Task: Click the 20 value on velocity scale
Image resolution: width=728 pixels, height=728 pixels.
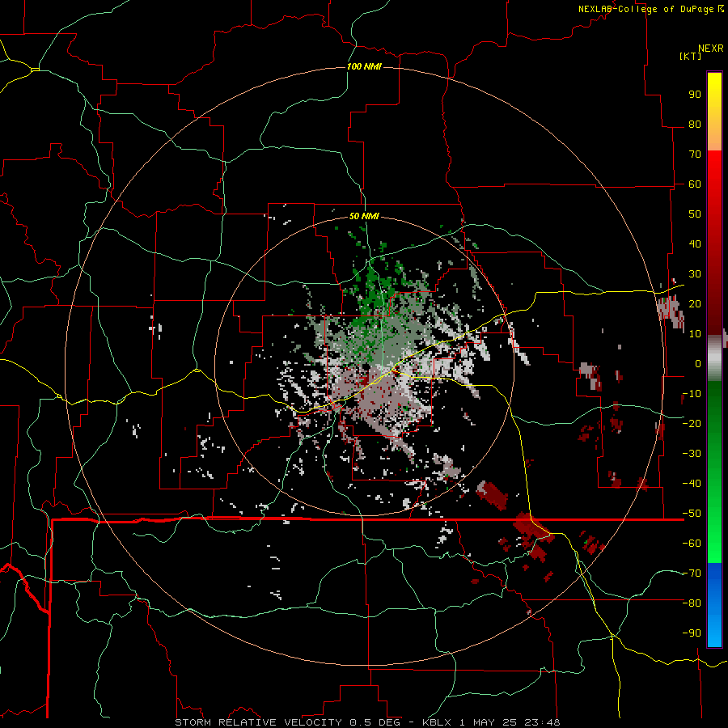Action: (x=695, y=303)
